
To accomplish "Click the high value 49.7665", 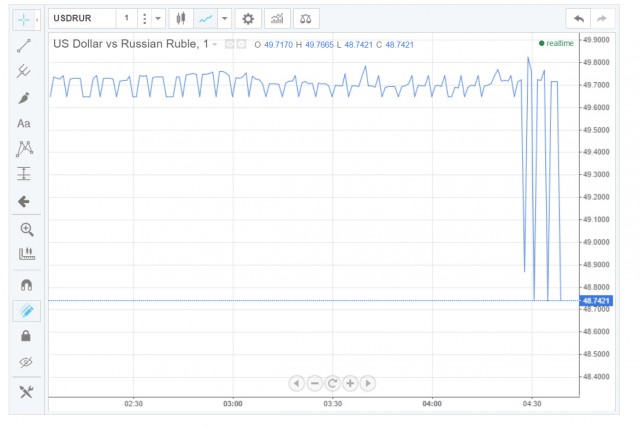I will coord(319,45).
